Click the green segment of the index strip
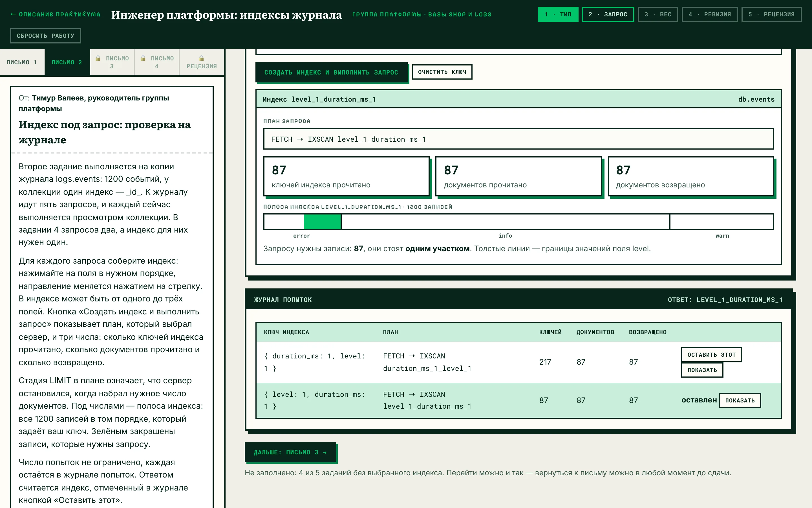 click(x=323, y=222)
